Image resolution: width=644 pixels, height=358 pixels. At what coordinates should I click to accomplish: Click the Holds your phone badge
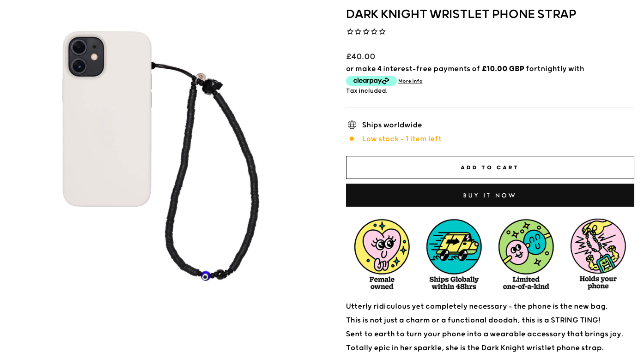pos(598,254)
